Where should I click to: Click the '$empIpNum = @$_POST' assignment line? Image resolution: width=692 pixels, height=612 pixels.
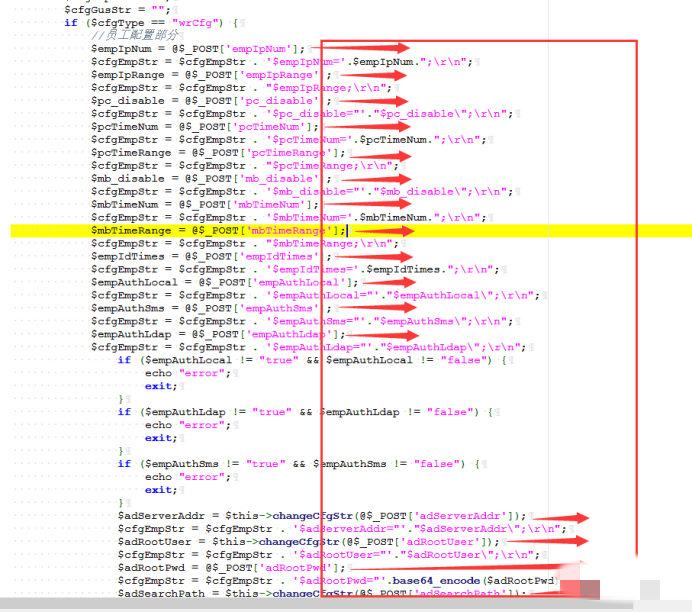(x=198, y=49)
